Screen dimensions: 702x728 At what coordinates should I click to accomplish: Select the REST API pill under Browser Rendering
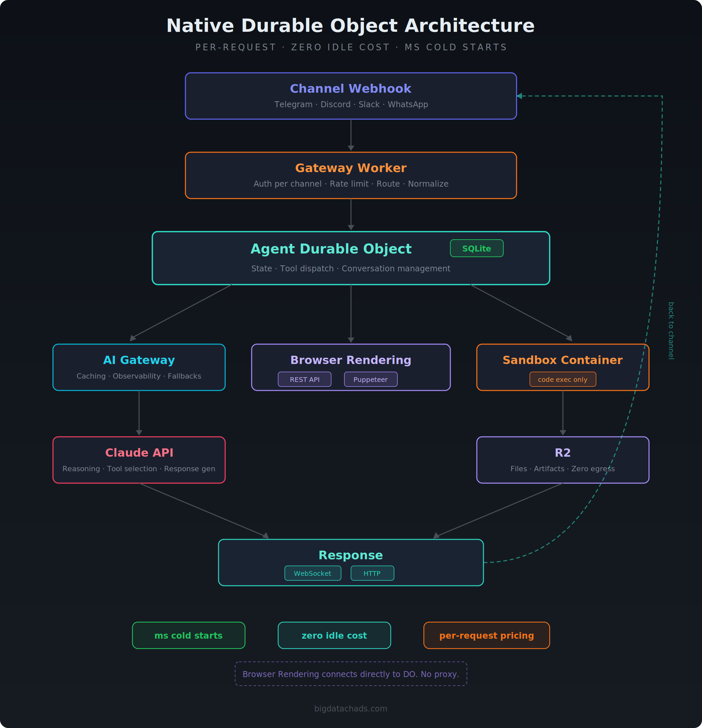[304, 379]
